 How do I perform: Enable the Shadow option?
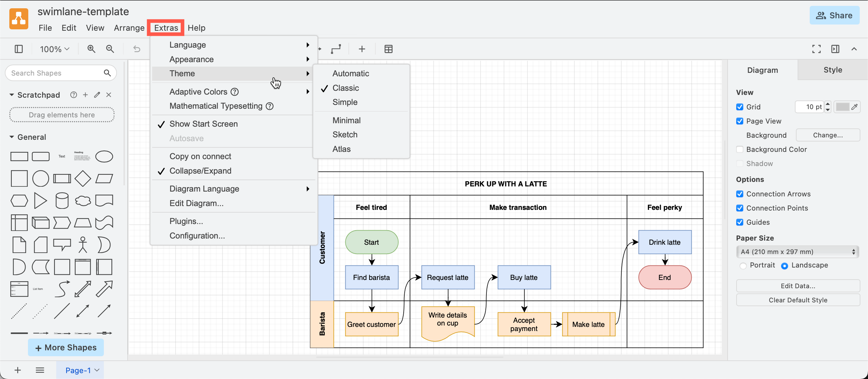point(740,163)
